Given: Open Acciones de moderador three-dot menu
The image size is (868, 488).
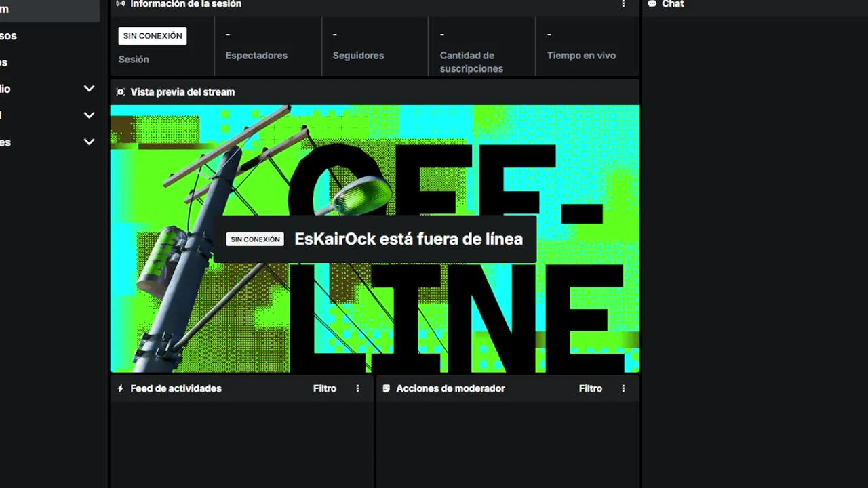Looking at the screenshot, I should 623,388.
